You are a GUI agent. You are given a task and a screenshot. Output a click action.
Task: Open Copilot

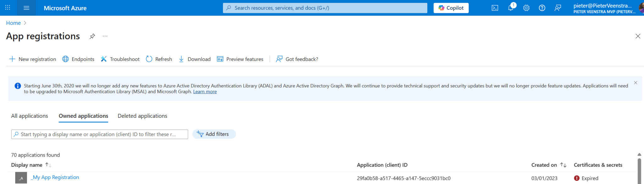pyautogui.click(x=451, y=8)
